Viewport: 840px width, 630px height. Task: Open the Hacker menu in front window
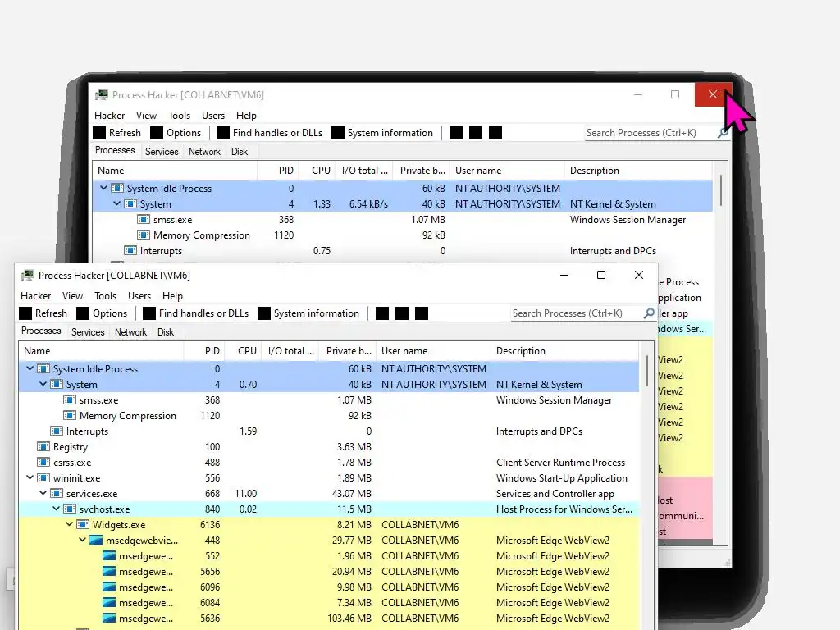click(x=36, y=295)
